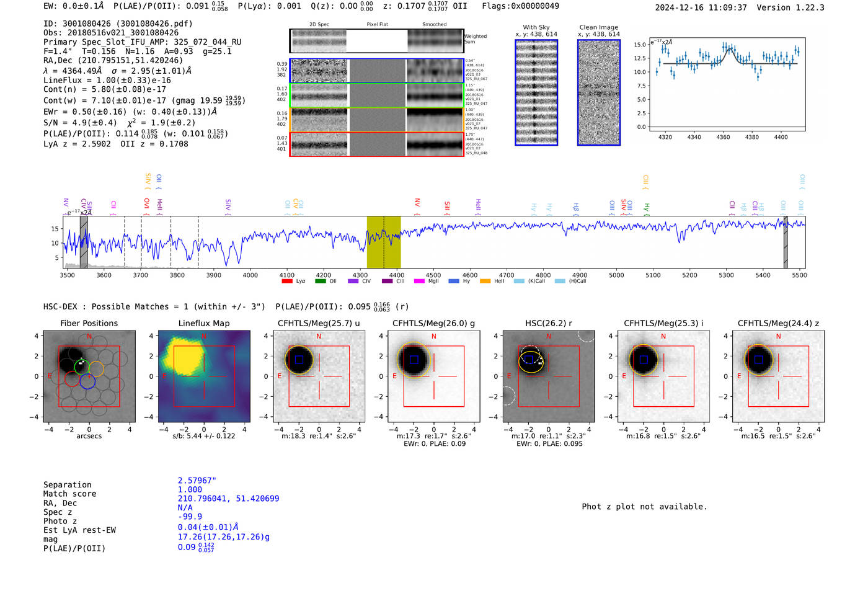
Task: Click the 'EWr = 0.50(±0.16)' line
Action: tap(130, 112)
